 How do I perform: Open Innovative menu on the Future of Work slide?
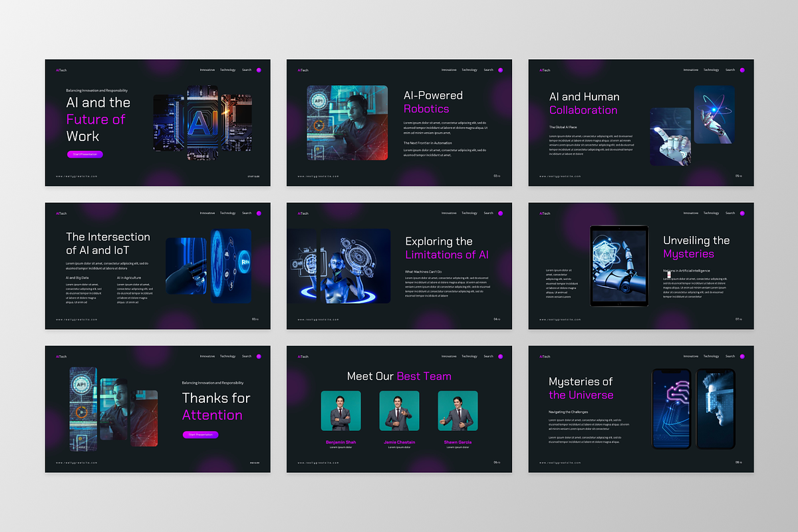pyautogui.click(x=207, y=70)
